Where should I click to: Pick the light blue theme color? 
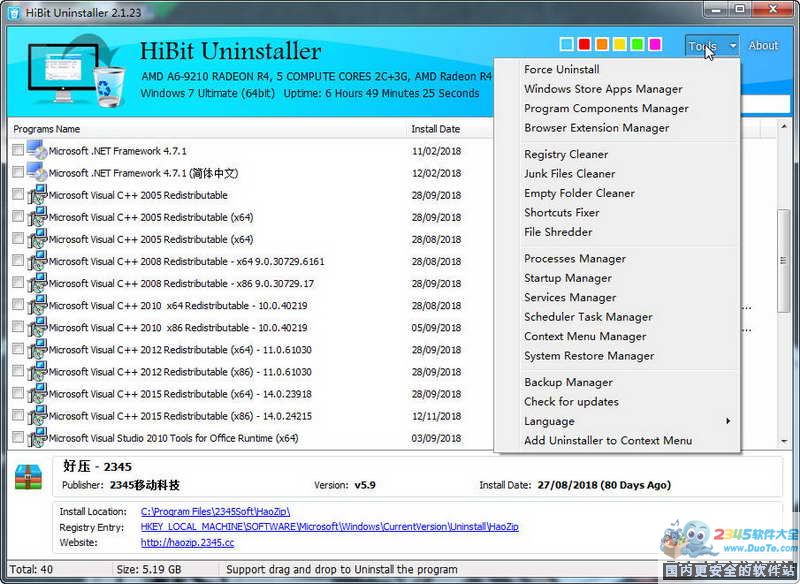[x=566, y=44]
